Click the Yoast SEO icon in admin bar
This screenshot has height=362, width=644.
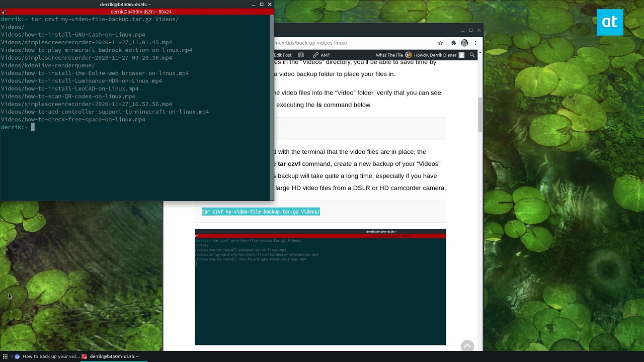click(x=301, y=55)
